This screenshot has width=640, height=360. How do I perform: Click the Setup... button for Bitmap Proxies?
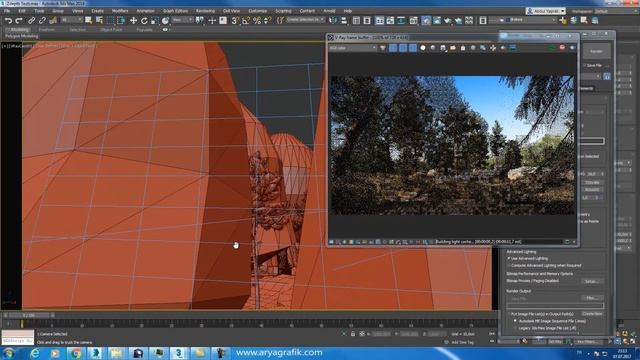pyautogui.click(x=592, y=281)
